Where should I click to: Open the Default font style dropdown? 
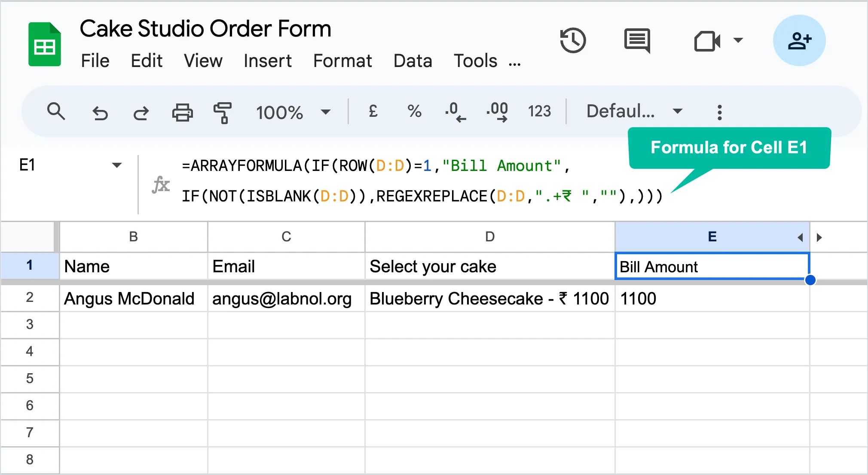point(632,112)
